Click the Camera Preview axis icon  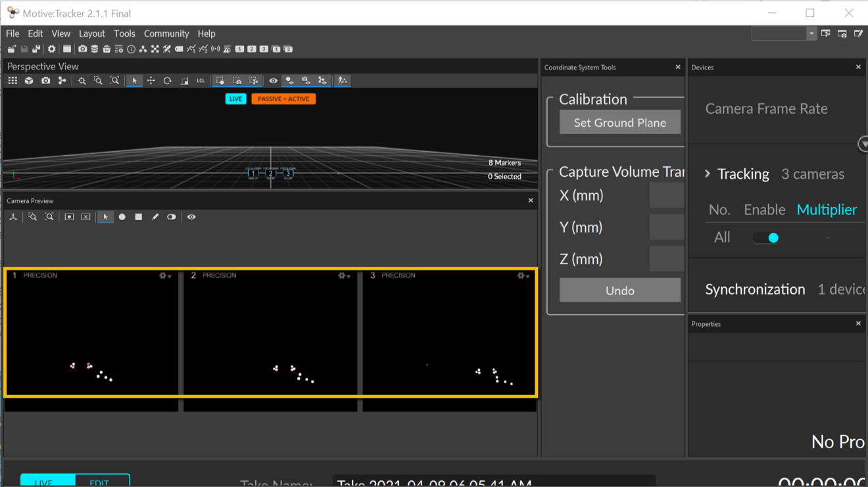13,217
